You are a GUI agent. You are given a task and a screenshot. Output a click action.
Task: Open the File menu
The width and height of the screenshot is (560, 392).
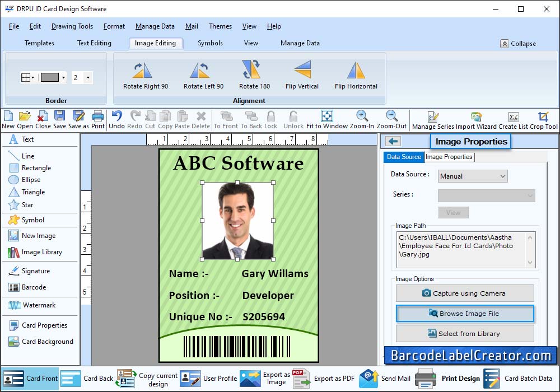point(14,26)
